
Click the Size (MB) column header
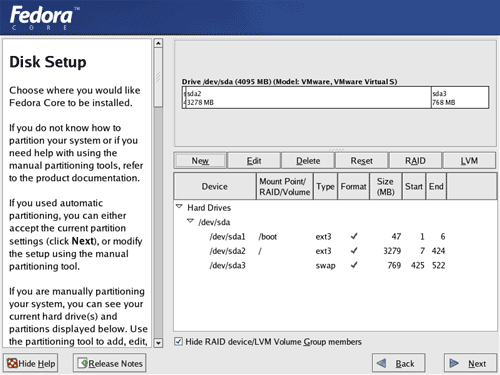click(386, 186)
